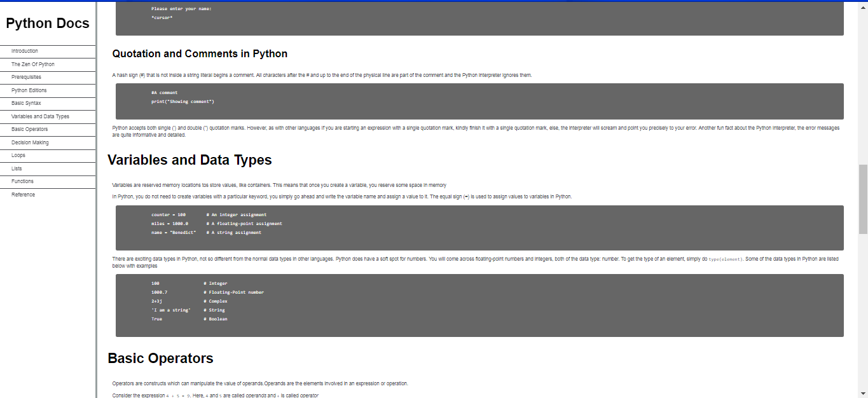Click the "# An integer assignment" comment
This screenshot has width=868, height=398.
click(236, 215)
